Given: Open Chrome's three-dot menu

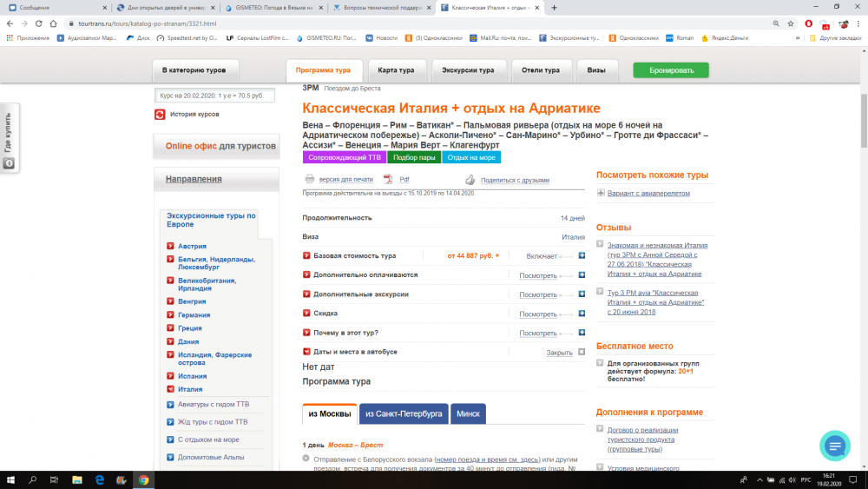Looking at the screenshot, I should 858,23.
